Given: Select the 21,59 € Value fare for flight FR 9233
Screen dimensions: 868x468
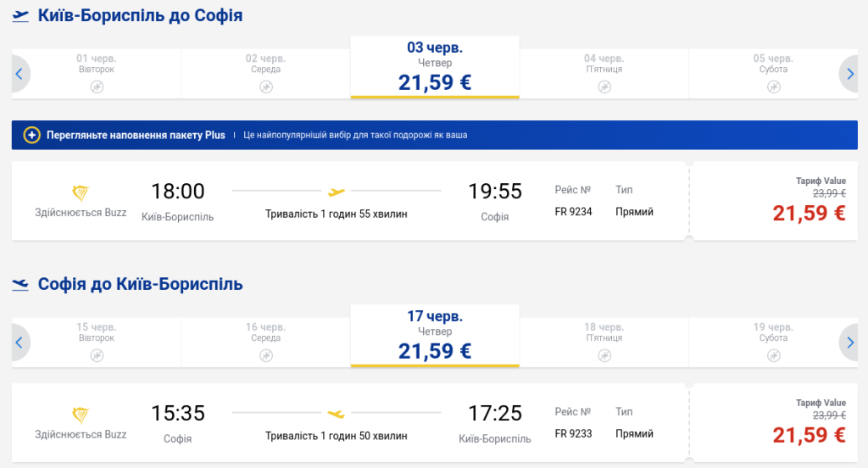Looking at the screenshot, I should pyautogui.click(x=808, y=435).
